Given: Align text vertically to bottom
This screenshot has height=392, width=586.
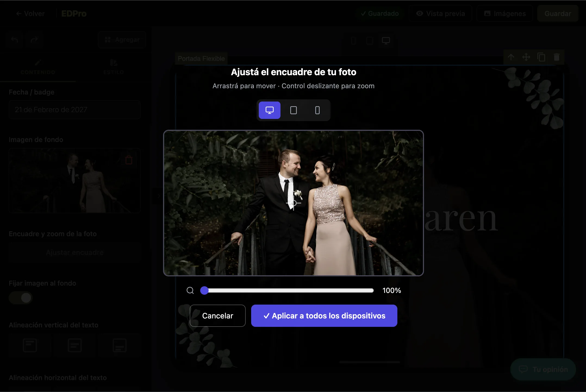Looking at the screenshot, I should (x=120, y=345).
